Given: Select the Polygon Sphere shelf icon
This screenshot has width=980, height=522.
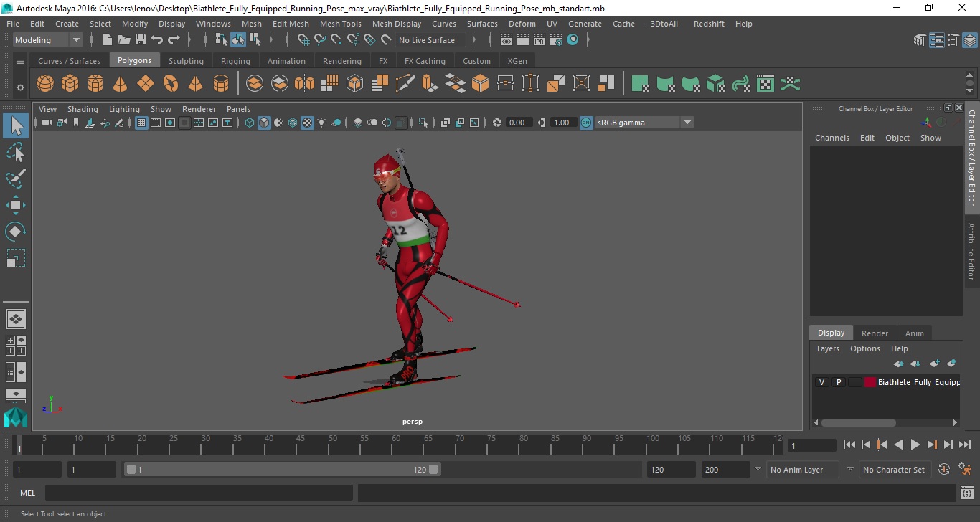Looking at the screenshot, I should click(45, 84).
